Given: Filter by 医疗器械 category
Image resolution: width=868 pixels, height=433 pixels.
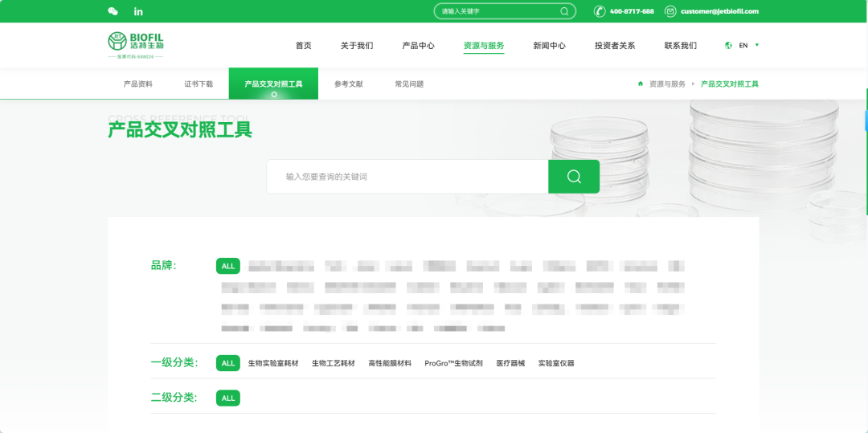Looking at the screenshot, I should click(x=510, y=363).
